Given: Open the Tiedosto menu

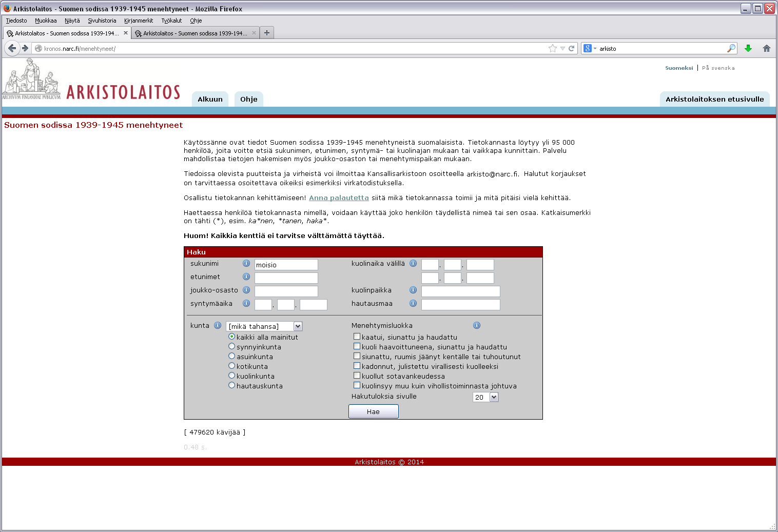Looking at the screenshot, I should pyautogui.click(x=16, y=21).
